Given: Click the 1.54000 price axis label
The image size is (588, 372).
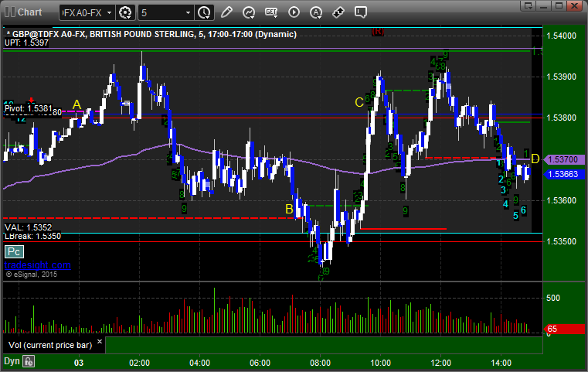Looking at the screenshot, I should point(562,36).
